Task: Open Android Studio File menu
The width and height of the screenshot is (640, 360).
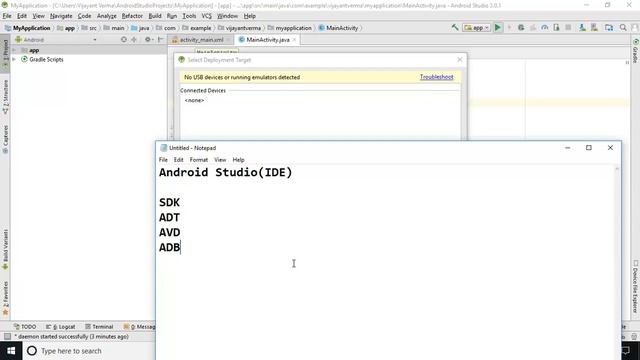Action: pos(7,16)
